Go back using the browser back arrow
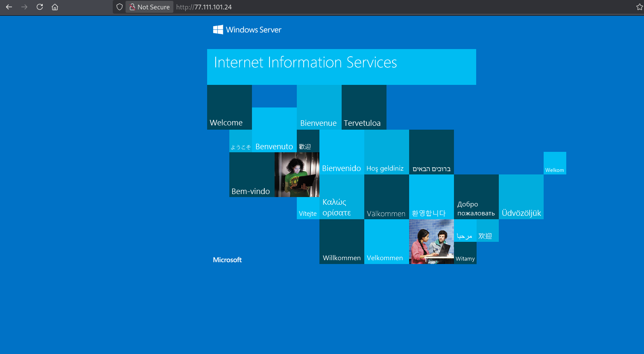 click(x=9, y=7)
